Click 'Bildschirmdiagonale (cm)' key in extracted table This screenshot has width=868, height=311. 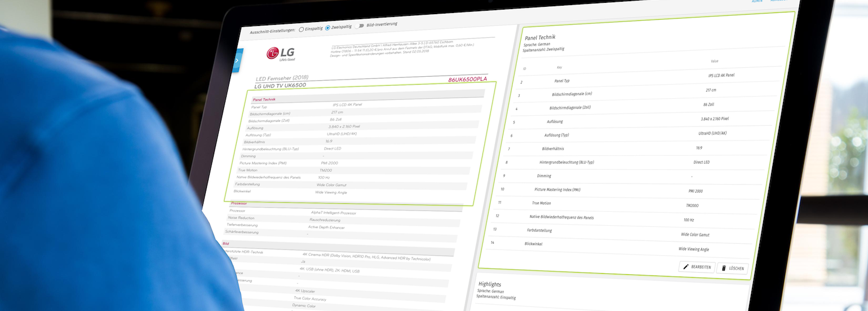coord(572,94)
